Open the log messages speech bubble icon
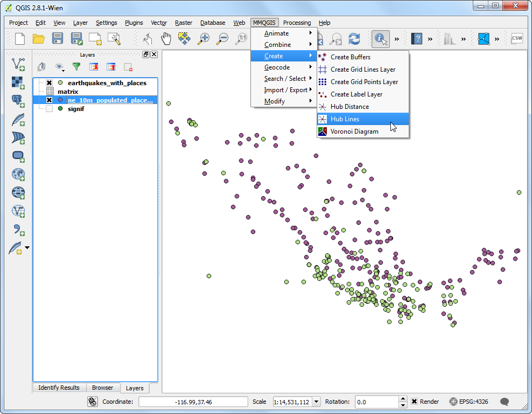 [505, 402]
